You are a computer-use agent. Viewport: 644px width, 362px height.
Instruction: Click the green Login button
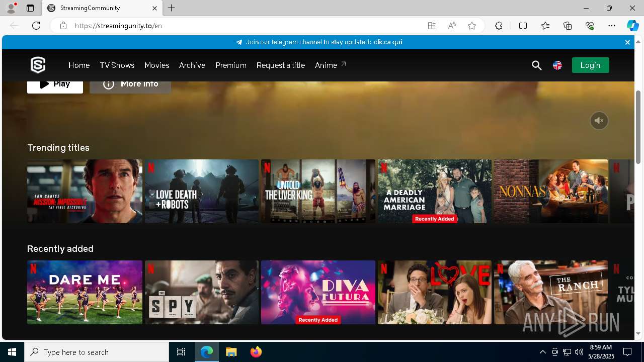(591, 65)
